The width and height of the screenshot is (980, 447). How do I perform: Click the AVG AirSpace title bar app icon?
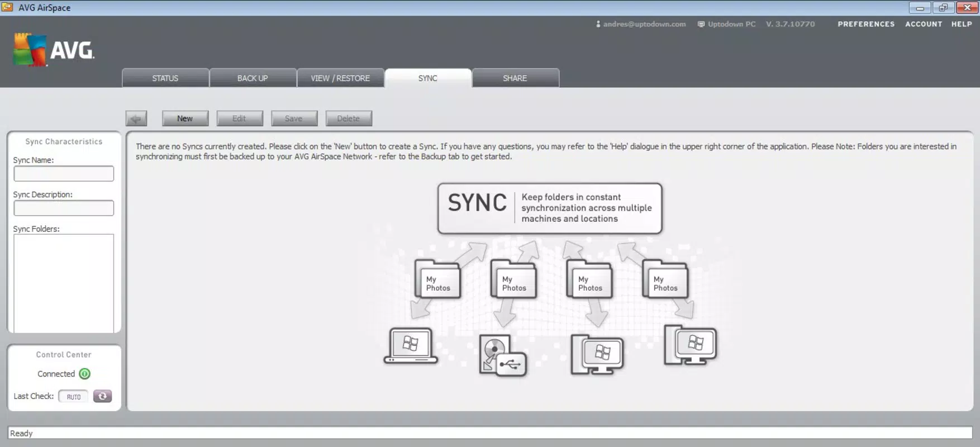pyautogui.click(x=7, y=7)
